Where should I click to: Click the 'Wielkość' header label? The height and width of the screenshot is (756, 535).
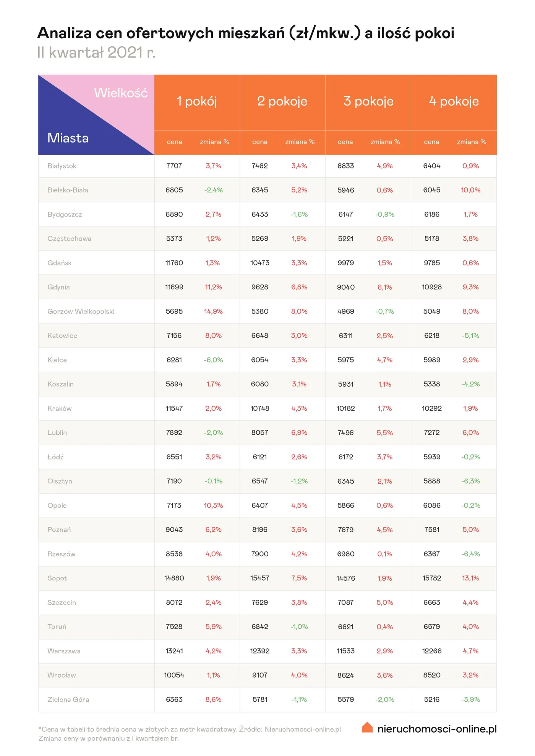121,93
